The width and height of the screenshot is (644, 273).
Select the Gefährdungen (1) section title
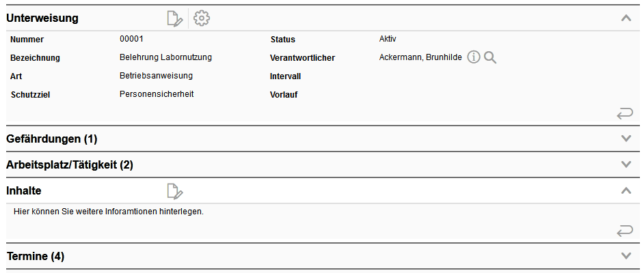52,139
